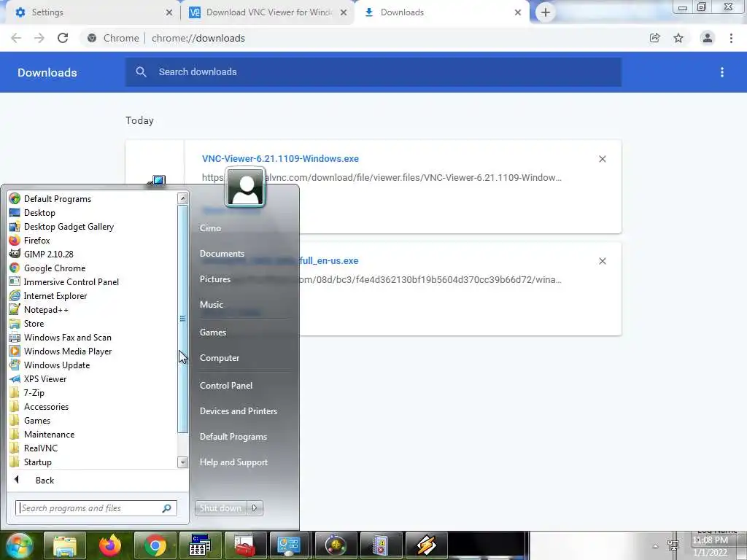Bookmark this page with the star
Viewport: 747px width, 560px height.
[x=678, y=38]
